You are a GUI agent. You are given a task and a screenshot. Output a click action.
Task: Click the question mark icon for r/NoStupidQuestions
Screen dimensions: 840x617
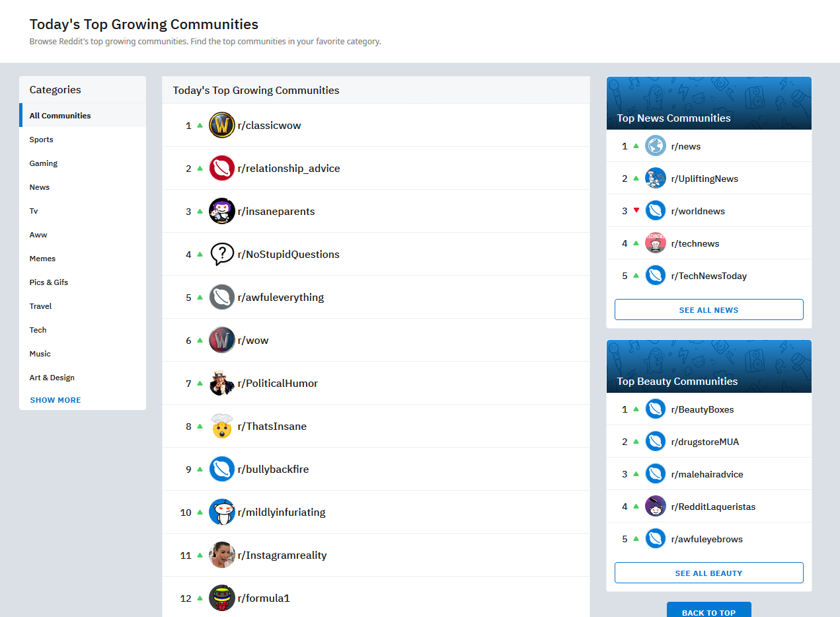tap(221, 255)
